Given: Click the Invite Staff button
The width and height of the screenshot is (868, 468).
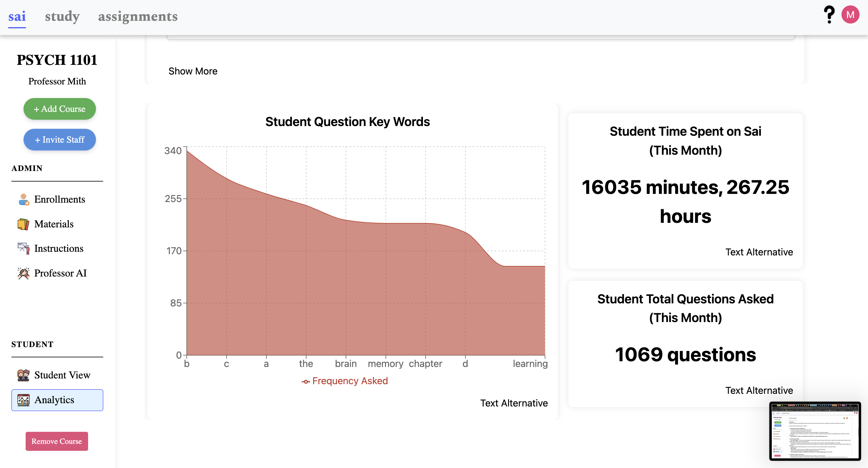Looking at the screenshot, I should pyautogui.click(x=60, y=139).
